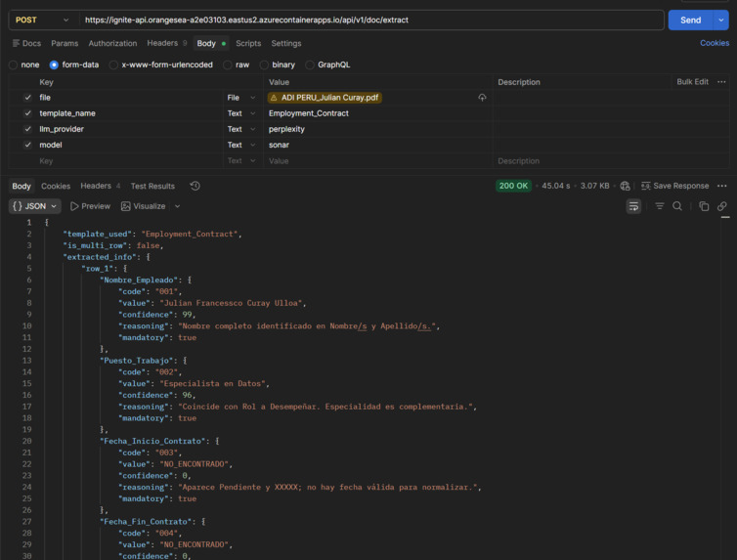737x560 pixels.
Task: Click the empty Description input field
Action: pyautogui.click(x=611, y=160)
